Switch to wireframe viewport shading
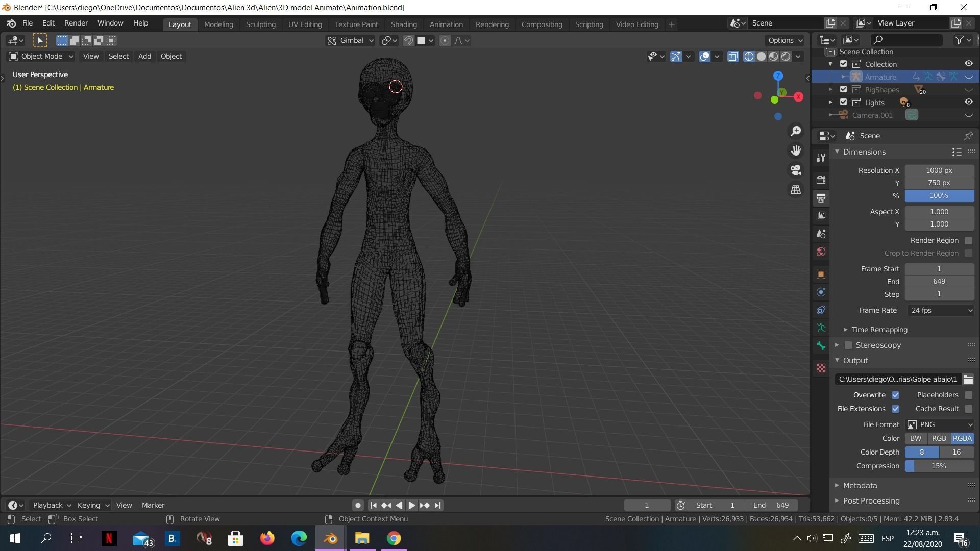Image resolution: width=980 pixels, height=551 pixels. pos(749,57)
